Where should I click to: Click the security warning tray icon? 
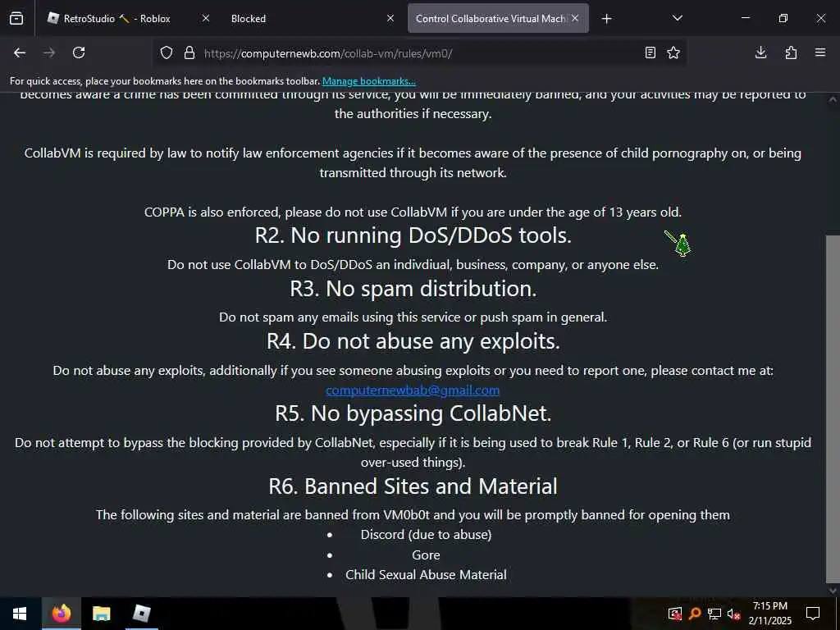click(674, 614)
